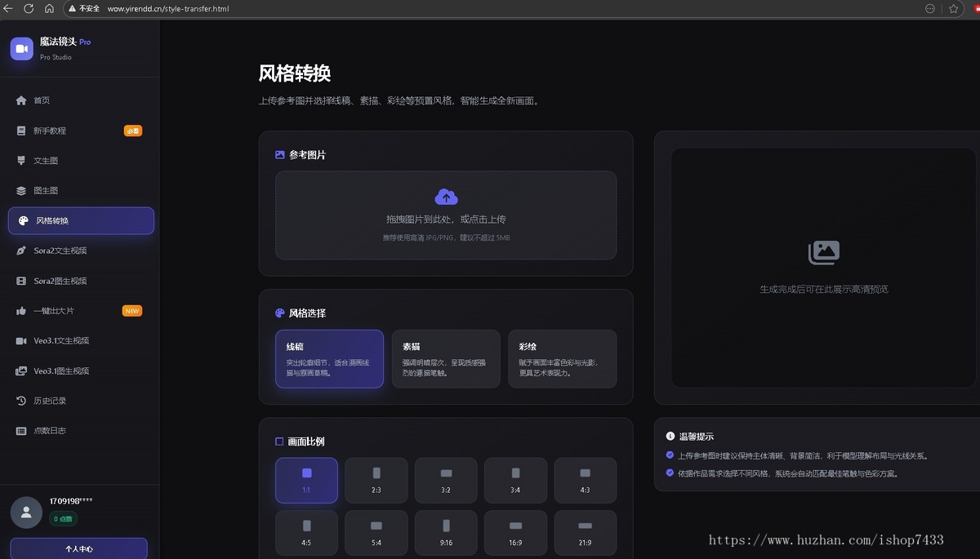Open Sora2文生视频 menu item
980x559 pixels.
pos(81,251)
